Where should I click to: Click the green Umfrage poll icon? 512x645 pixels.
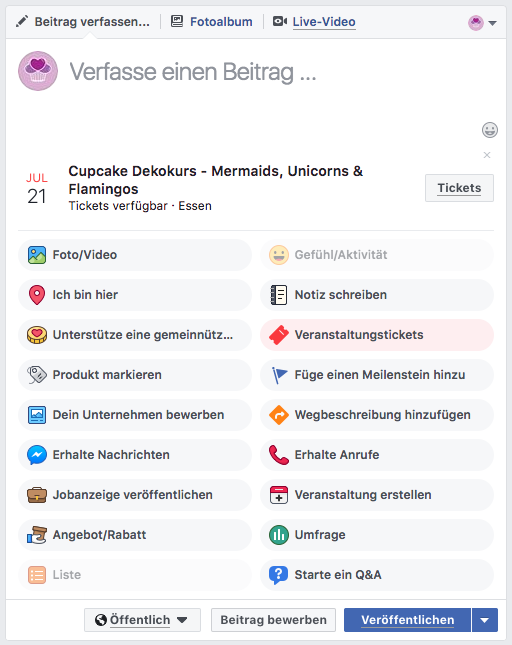point(278,535)
